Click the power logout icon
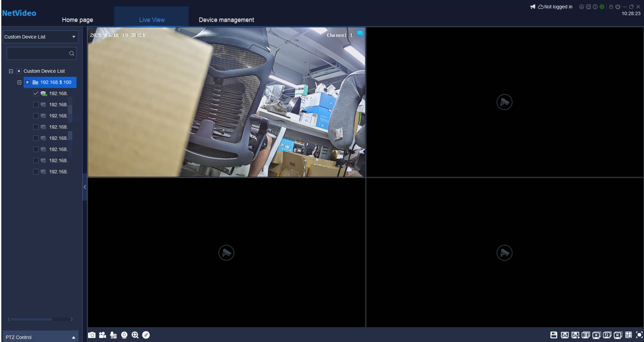The height and width of the screenshot is (342, 644). (x=618, y=7)
